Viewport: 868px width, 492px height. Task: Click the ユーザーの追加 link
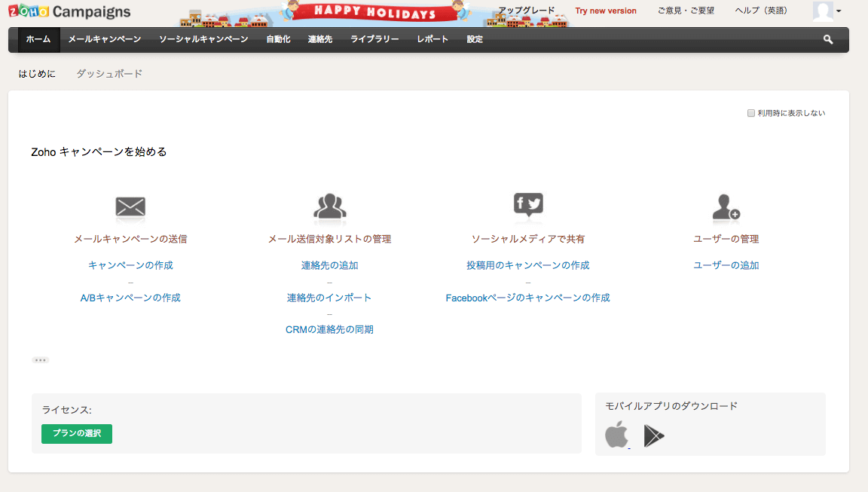coord(726,265)
